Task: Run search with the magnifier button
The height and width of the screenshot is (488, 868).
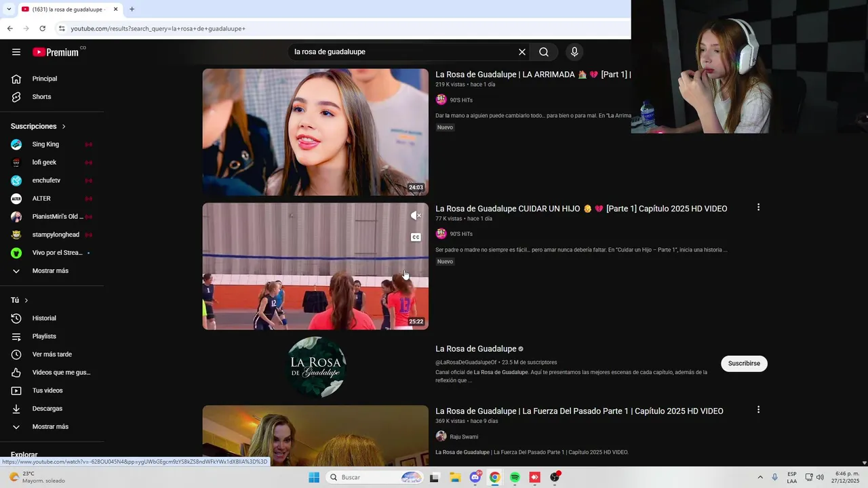Action: click(544, 52)
